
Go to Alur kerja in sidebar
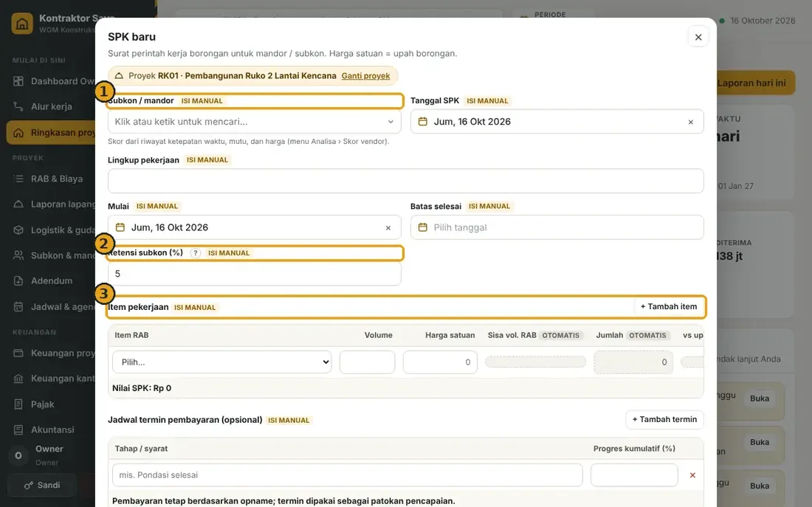[51, 106]
